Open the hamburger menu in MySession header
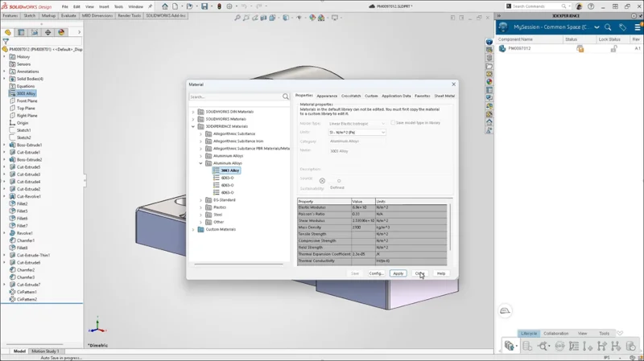Screen dimensions: 644x361 point(638,27)
